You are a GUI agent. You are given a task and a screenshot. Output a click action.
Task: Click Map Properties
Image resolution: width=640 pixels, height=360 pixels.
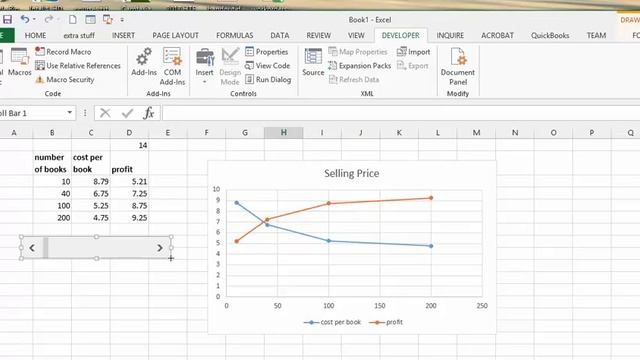pos(358,51)
